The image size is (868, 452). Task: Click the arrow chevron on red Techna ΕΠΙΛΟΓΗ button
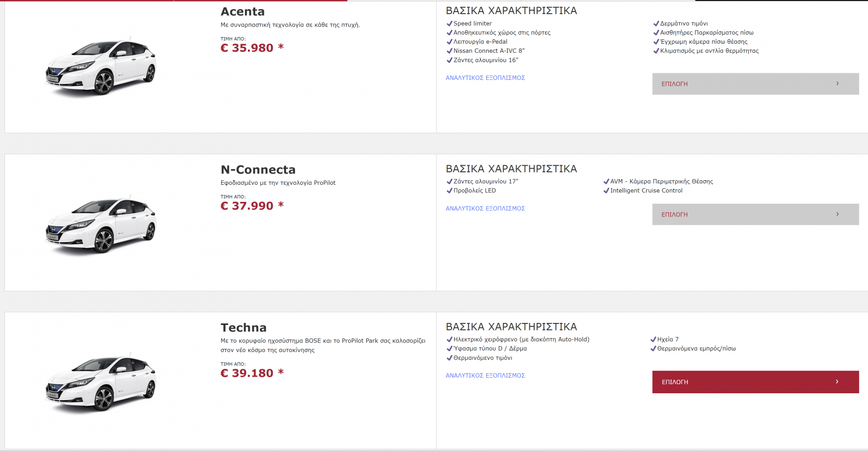click(837, 382)
